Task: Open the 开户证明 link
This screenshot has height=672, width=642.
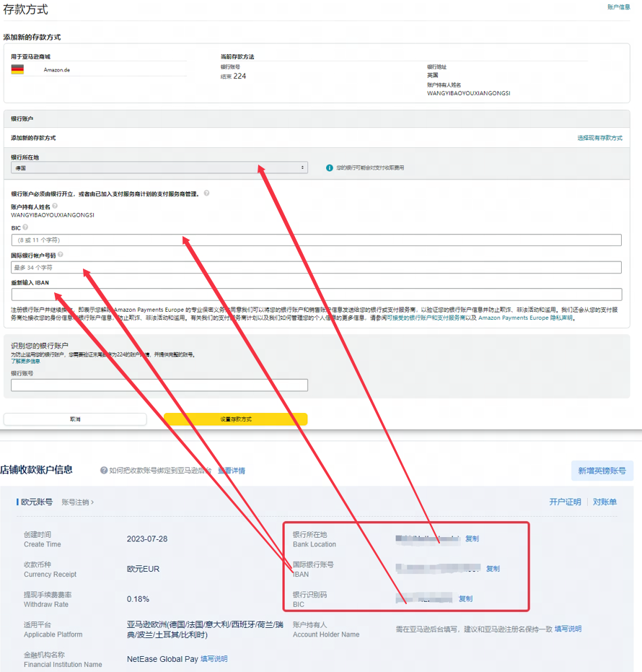Action: tap(565, 502)
